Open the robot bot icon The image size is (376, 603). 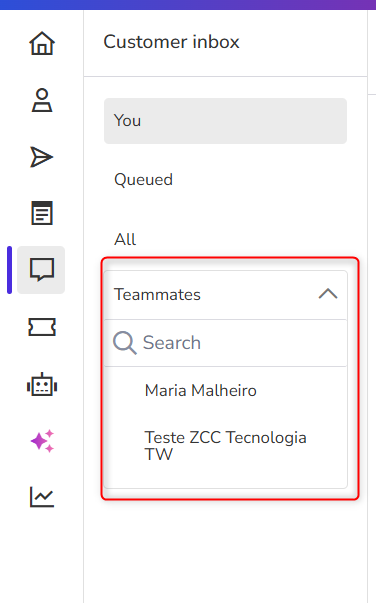point(42,385)
